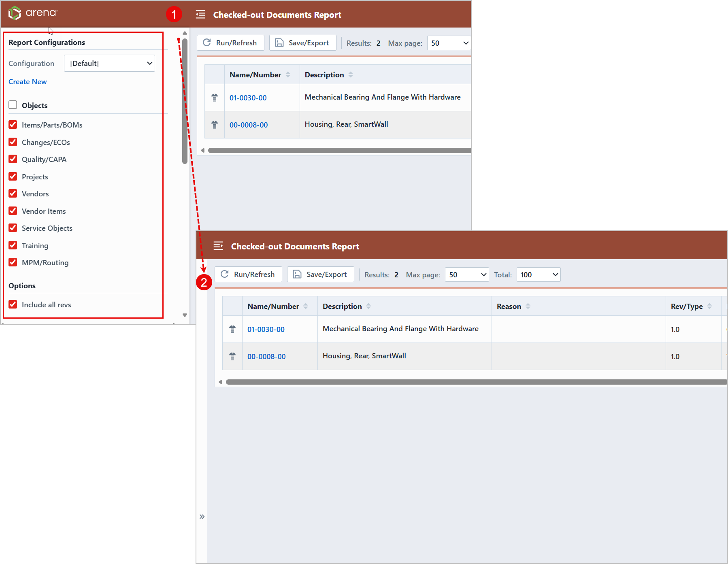Open 00-0008-00 link in lower table
This screenshot has width=728, height=564.
(x=266, y=356)
